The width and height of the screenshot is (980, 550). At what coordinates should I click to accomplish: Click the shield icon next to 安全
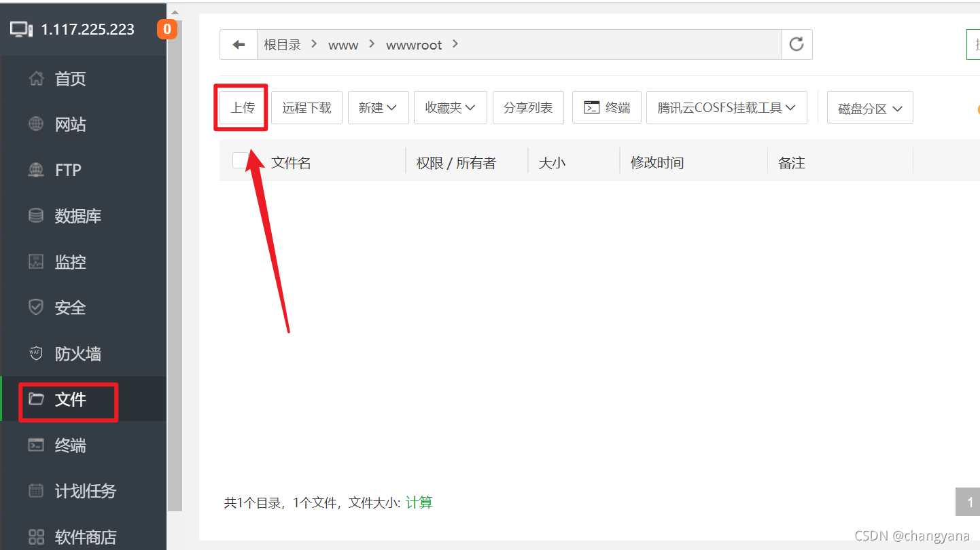tap(36, 308)
